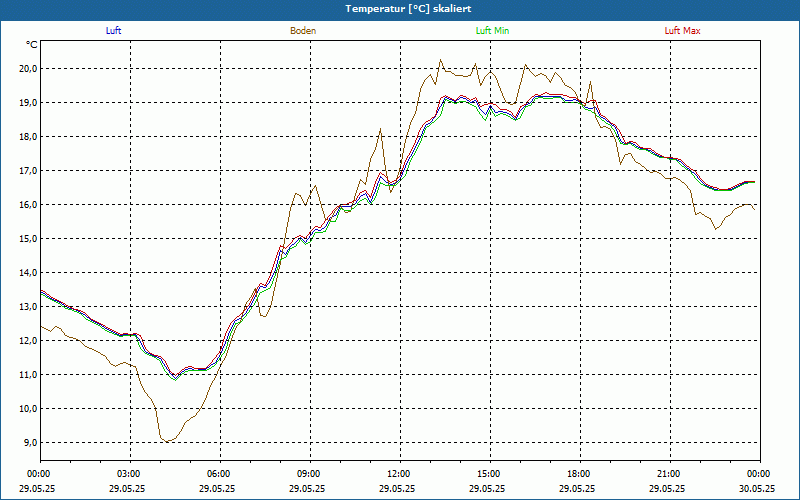Click the chart title Temperatur [°C] skaliert
The image size is (800, 500).
[x=408, y=9]
